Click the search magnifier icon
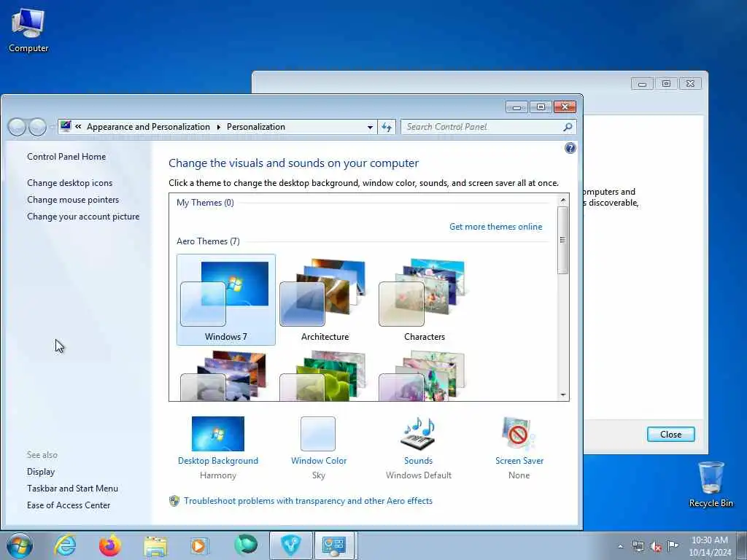The height and width of the screenshot is (560, 747). (568, 127)
